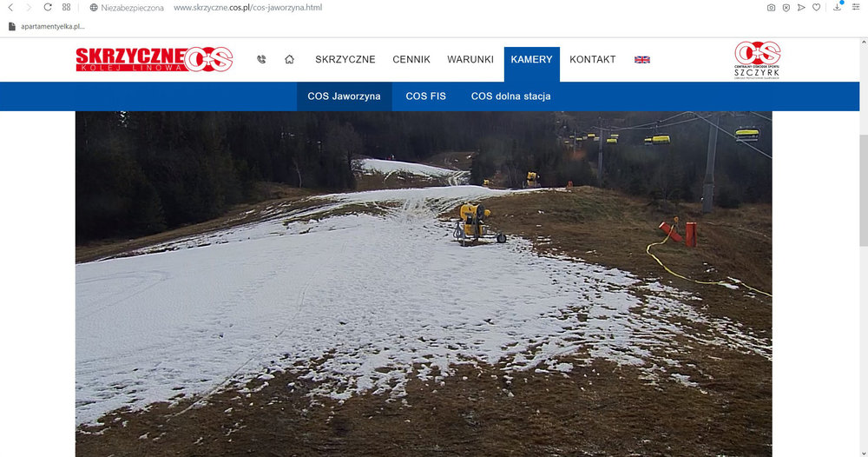
Task: Click the Skrzyczne COS logo
Action: click(x=155, y=59)
